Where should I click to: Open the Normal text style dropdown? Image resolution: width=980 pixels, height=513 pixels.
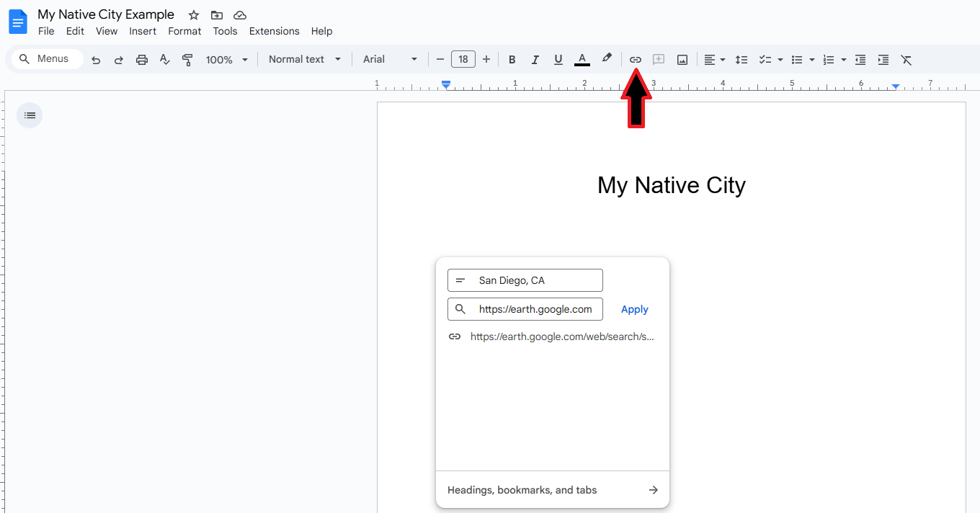pyautogui.click(x=304, y=59)
